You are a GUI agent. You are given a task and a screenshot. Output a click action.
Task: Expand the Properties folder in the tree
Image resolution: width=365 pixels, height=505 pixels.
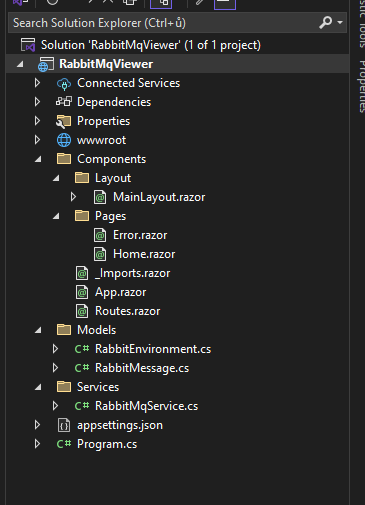click(37, 121)
